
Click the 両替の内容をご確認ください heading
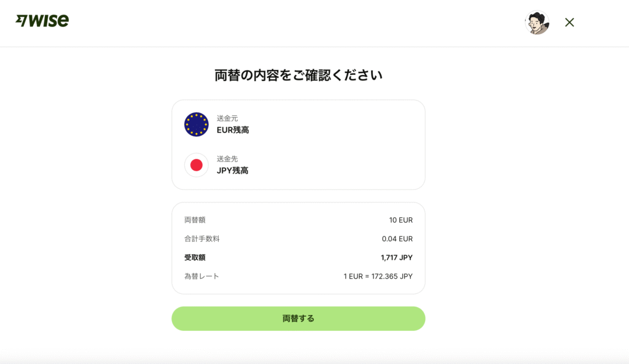click(299, 75)
